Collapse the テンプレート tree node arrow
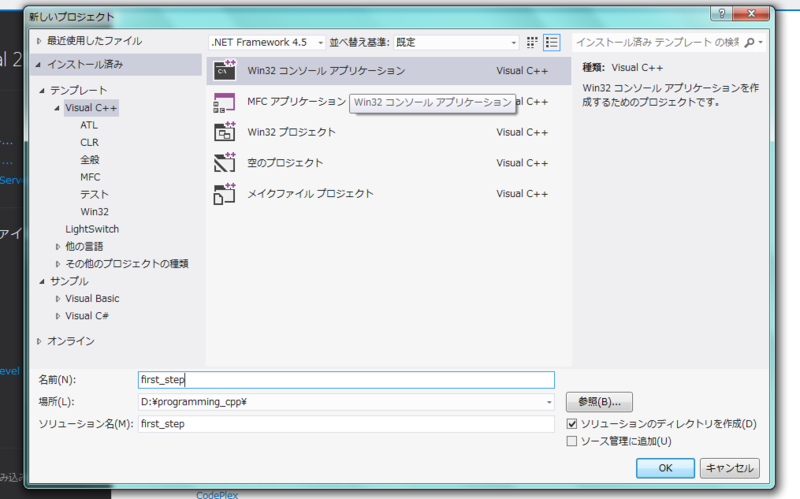The image size is (800, 499). click(x=42, y=91)
